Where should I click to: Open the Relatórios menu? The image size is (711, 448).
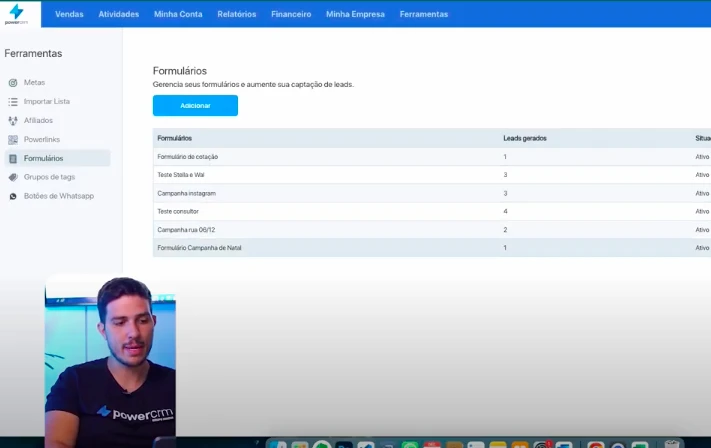tap(237, 14)
